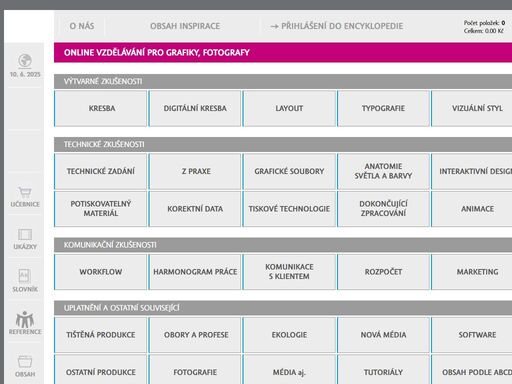Click the Výtvarné zkušenosti section header

(x=283, y=81)
